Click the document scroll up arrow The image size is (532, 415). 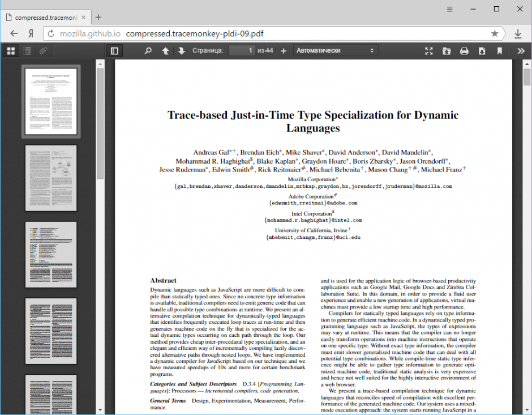(x=526, y=64)
